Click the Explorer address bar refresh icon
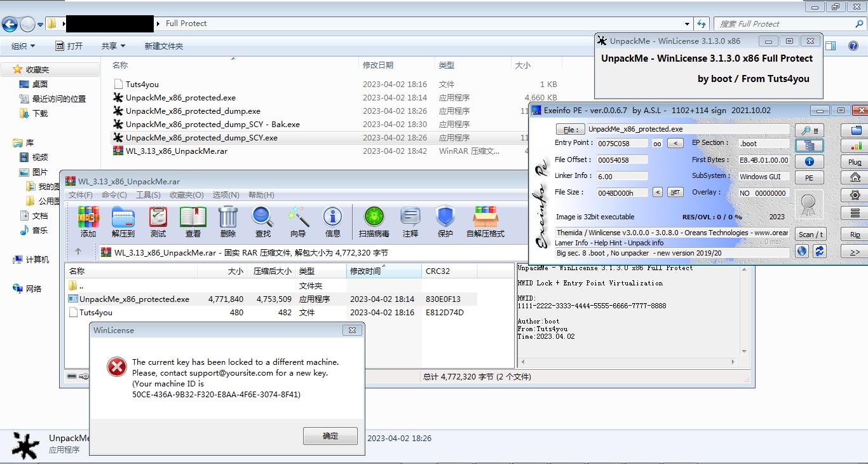Viewport: 868px width, 464px height. pos(702,24)
